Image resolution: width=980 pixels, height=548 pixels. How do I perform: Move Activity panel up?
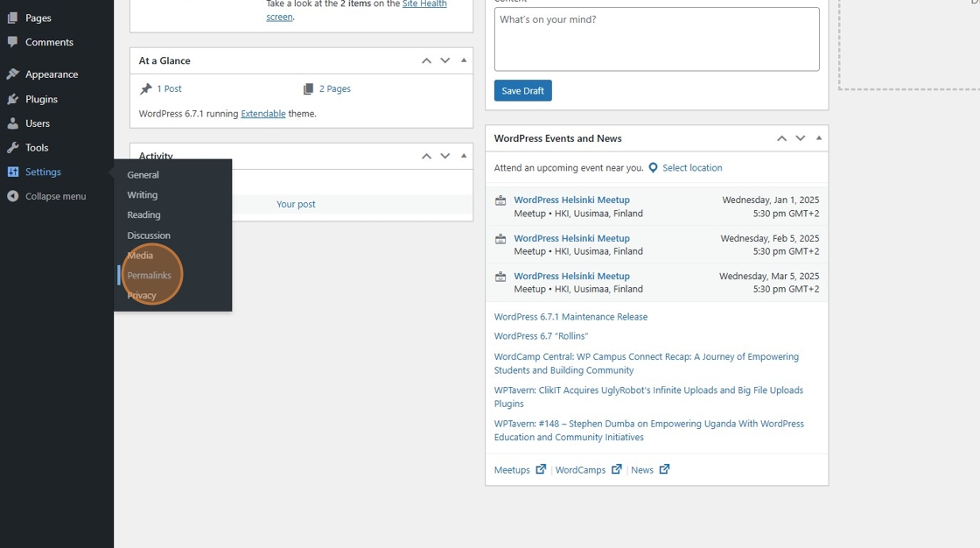pyautogui.click(x=426, y=156)
